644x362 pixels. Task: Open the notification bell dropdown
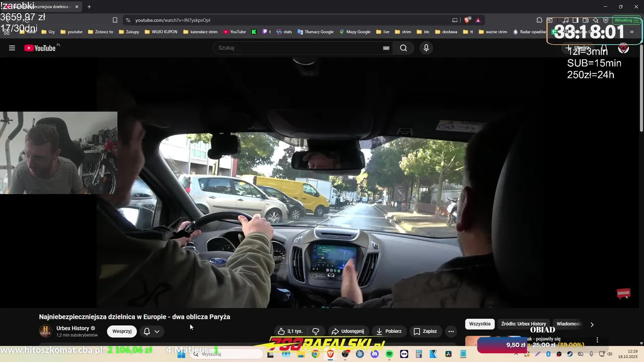pos(151,331)
